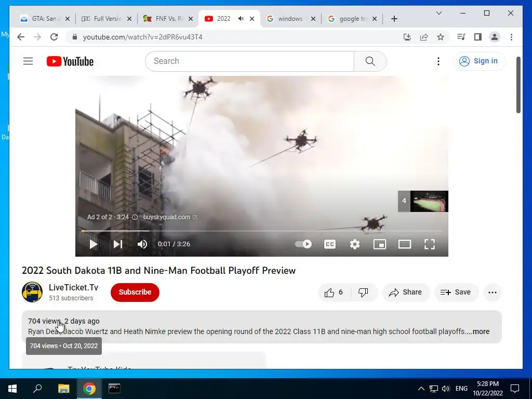The image size is (532, 399).
Task: Open YouTube settings three-dot menu
Action: [438, 61]
